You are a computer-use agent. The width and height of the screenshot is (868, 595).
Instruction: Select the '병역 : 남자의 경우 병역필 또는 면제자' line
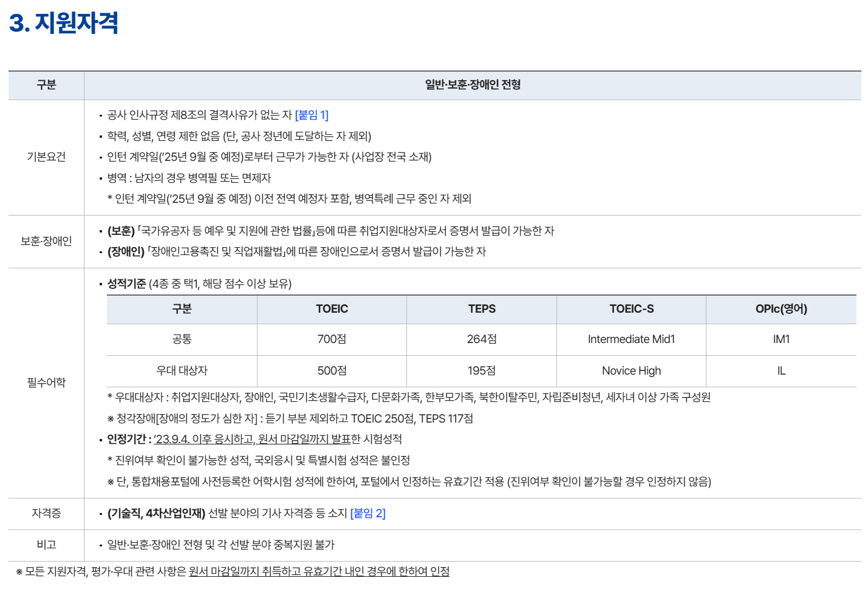pyautogui.click(x=189, y=178)
